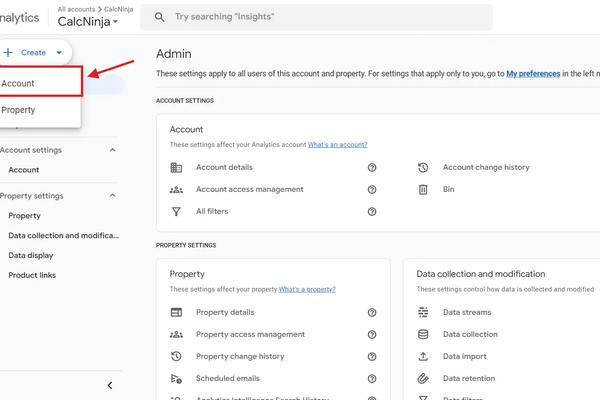Open help for Property change history

click(372, 356)
